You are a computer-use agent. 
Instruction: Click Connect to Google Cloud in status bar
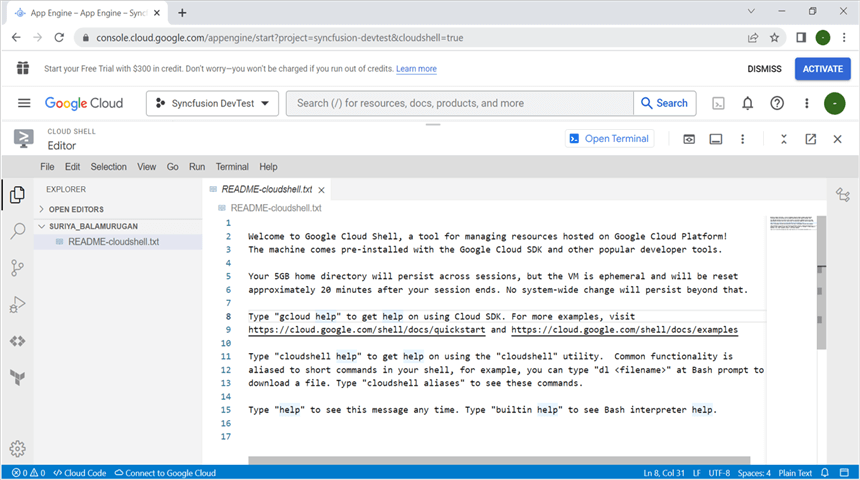tap(165, 472)
